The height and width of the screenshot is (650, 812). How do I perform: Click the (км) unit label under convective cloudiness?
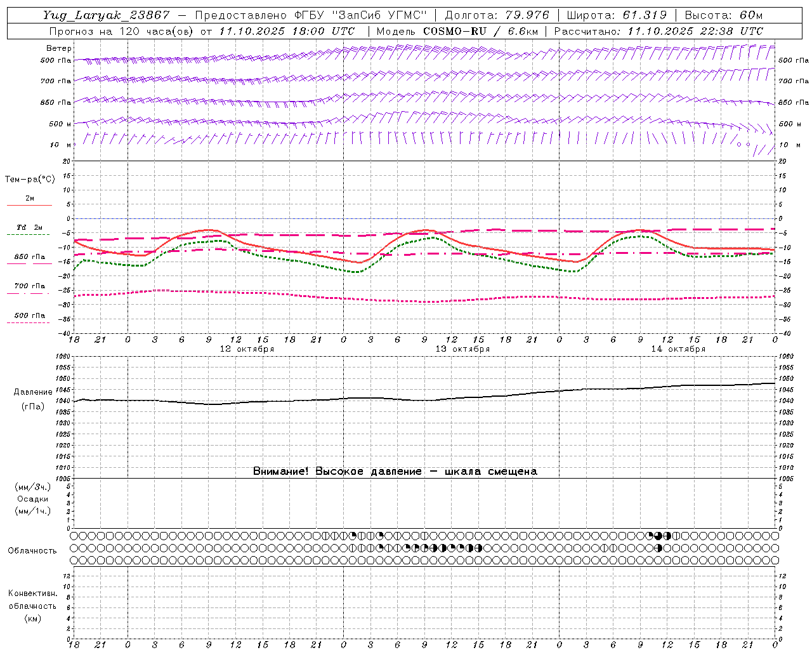[32, 618]
